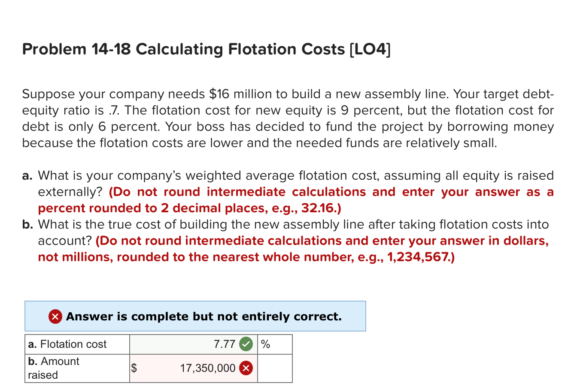Select the correct-answer indicator on flotation cost row
Image resolution: width=574 pixels, height=392 pixels.
tap(246, 344)
